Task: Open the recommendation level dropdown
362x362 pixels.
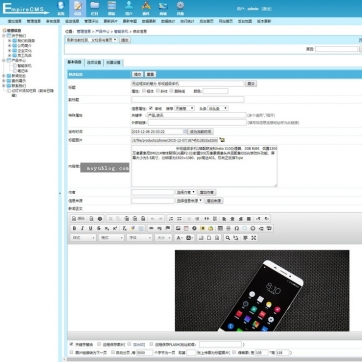Action: (x=184, y=108)
